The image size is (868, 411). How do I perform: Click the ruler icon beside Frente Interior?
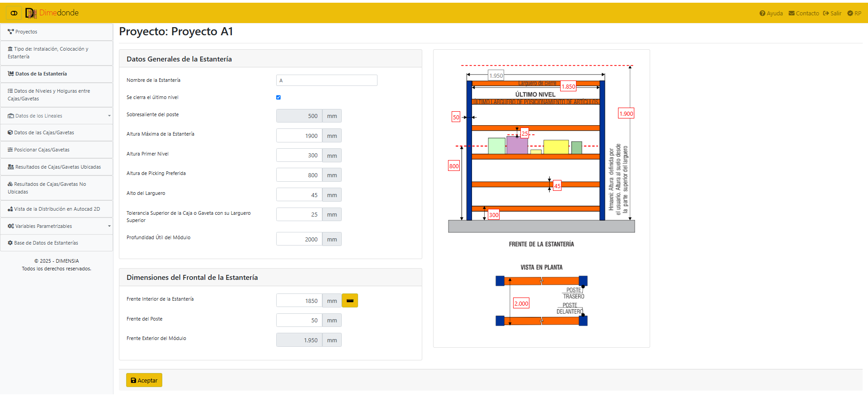pyautogui.click(x=349, y=301)
